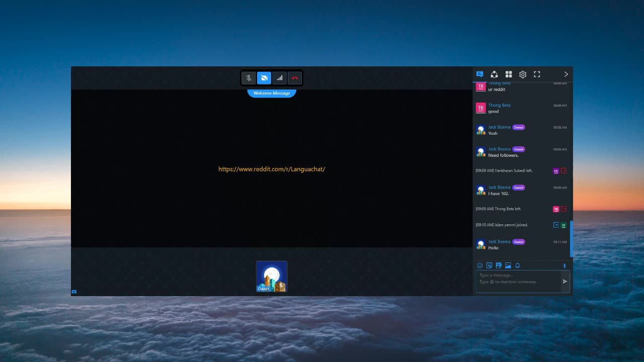
Task: Click the small screen icon at bottom-left of call window
Action: 74,292
